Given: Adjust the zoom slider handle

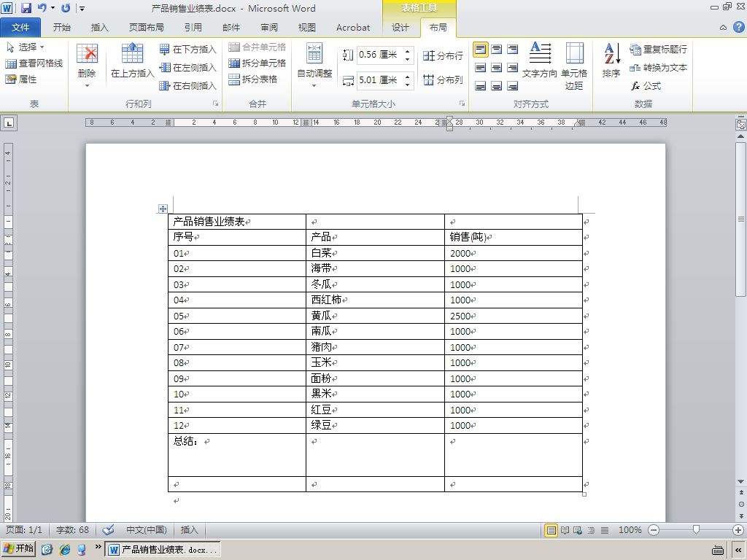Looking at the screenshot, I should [696, 529].
